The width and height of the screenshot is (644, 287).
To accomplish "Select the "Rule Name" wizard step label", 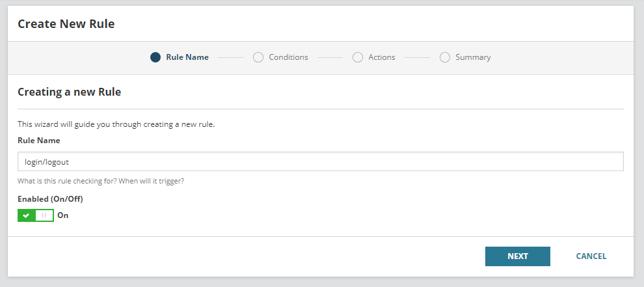I will click(x=187, y=57).
